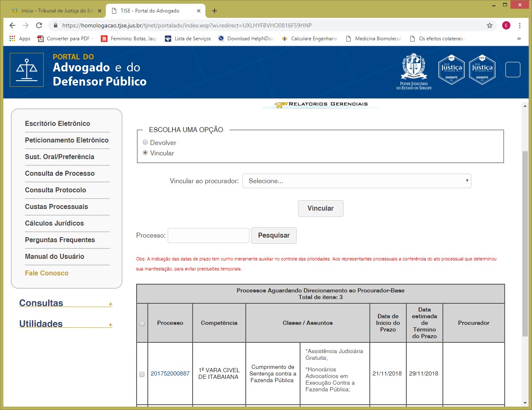Select the Vincular radio option

pos(145,153)
